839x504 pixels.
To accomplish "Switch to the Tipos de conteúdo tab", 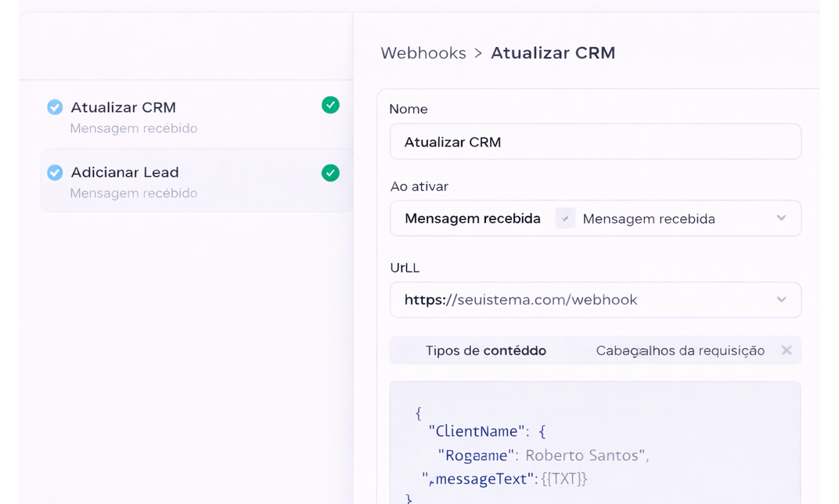I will pos(485,351).
